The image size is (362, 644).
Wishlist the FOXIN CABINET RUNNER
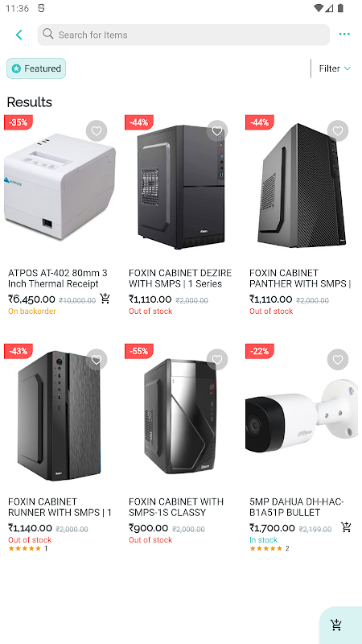pos(97,360)
